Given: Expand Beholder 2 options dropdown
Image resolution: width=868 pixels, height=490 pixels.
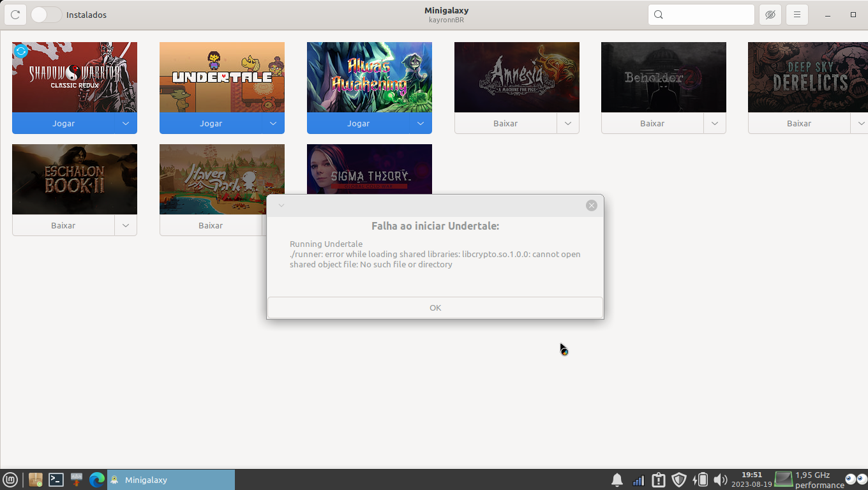Looking at the screenshot, I should coord(715,123).
